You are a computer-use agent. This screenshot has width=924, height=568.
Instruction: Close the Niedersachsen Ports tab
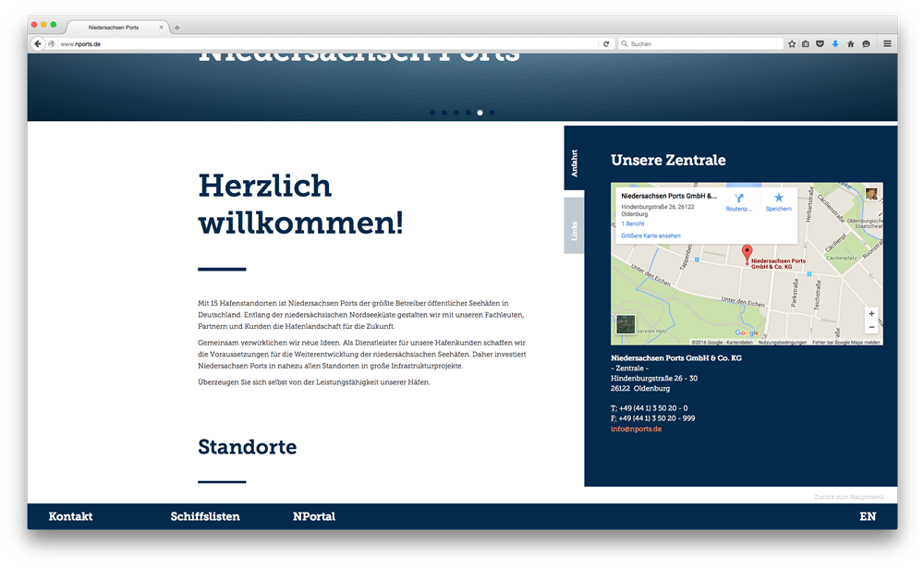pos(161,27)
